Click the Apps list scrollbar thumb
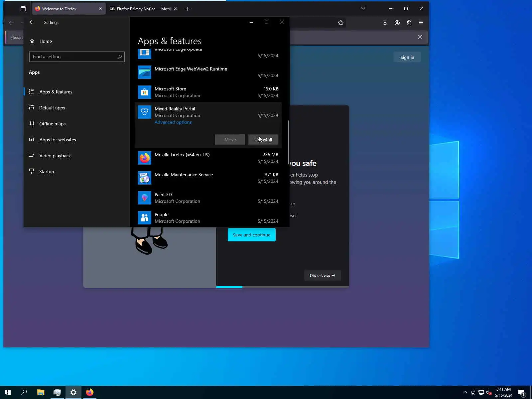This screenshot has height=399, width=532. coord(288,142)
